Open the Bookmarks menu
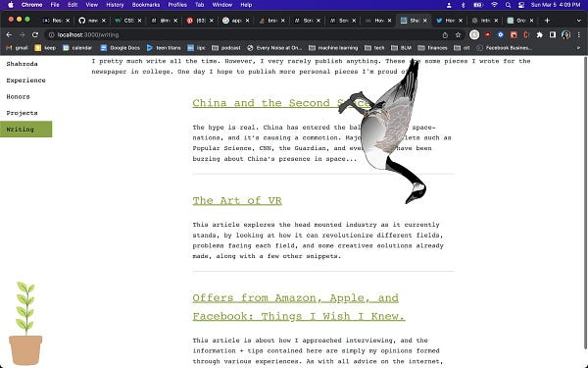 [x=146, y=5]
